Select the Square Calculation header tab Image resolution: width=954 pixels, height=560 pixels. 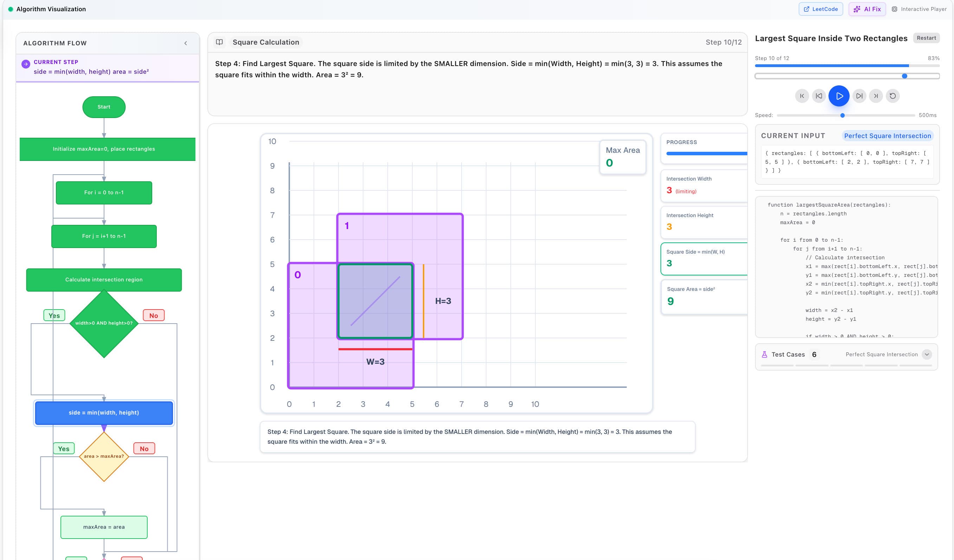(x=266, y=42)
